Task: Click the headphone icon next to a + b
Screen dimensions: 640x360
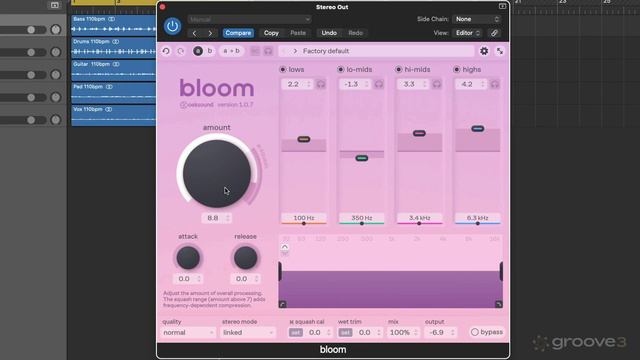Action: (x=268, y=51)
